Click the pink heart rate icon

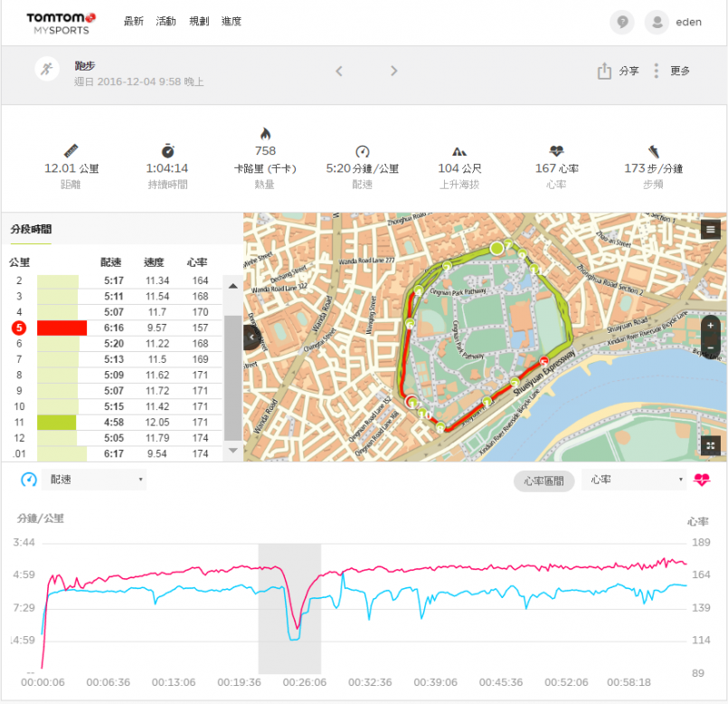(x=702, y=480)
